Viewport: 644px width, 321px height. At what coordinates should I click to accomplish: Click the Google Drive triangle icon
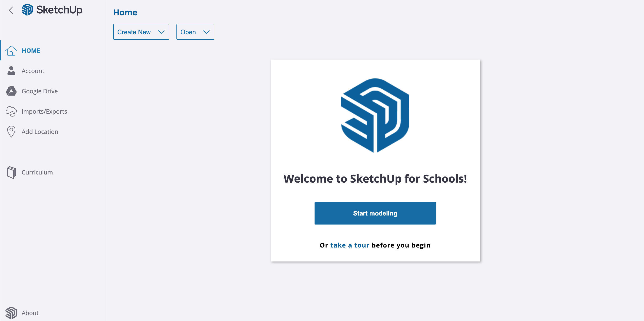(x=11, y=91)
